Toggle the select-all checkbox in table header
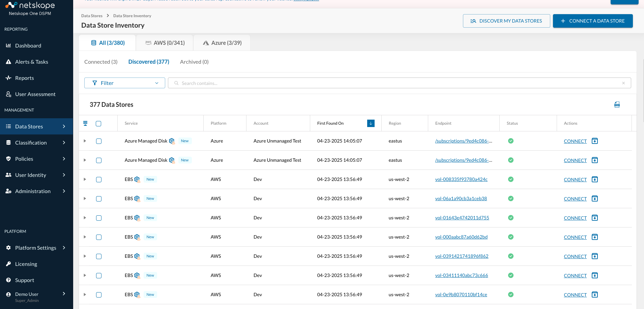The height and width of the screenshot is (309, 644). tap(98, 124)
